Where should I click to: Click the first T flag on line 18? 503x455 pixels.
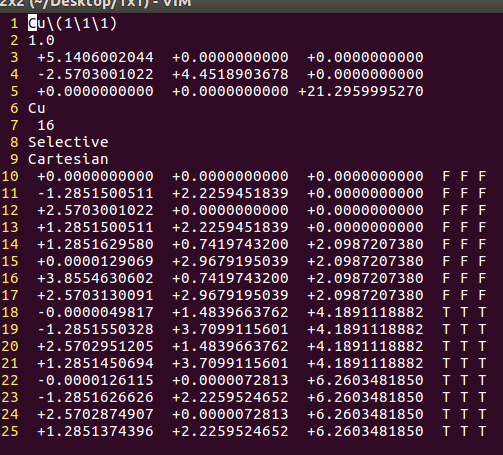446,312
